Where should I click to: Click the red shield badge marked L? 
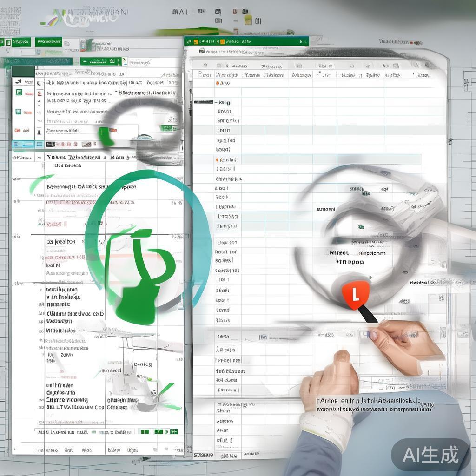point(356,294)
